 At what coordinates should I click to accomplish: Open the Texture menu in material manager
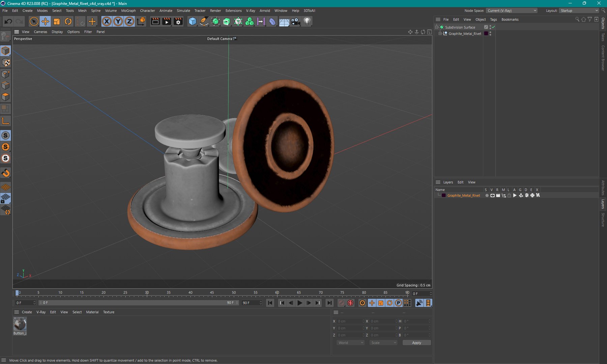(109, 312)
